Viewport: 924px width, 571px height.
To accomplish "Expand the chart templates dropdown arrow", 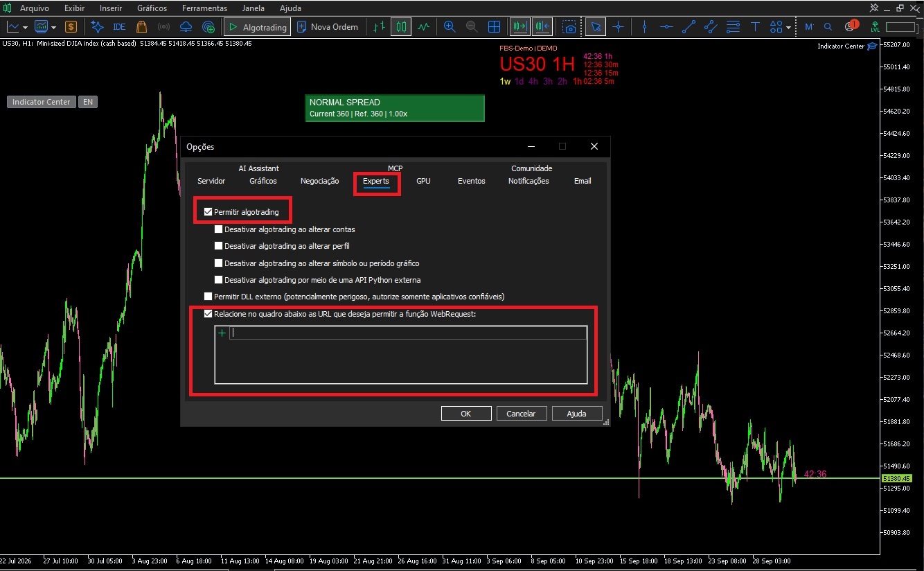I will click(54, 27).
